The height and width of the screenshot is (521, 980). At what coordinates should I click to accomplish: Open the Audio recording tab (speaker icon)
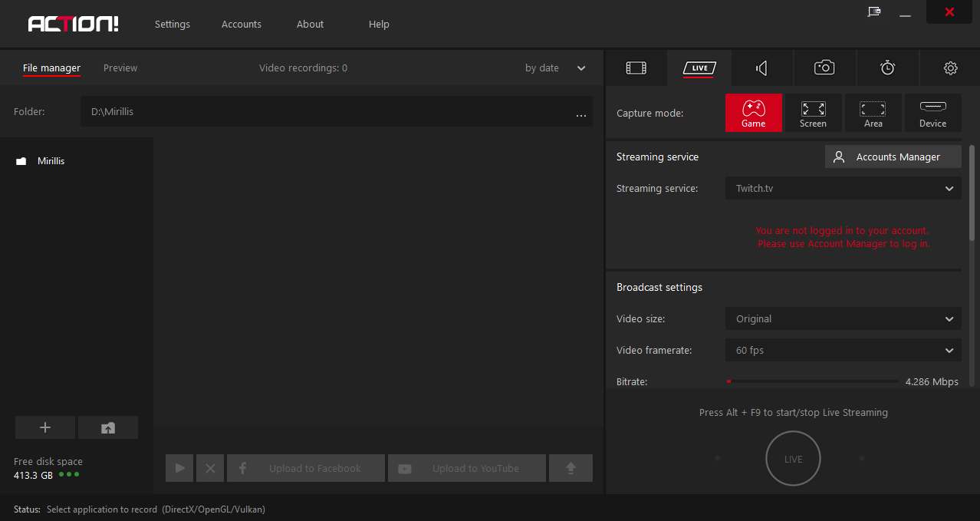point(761,68)
